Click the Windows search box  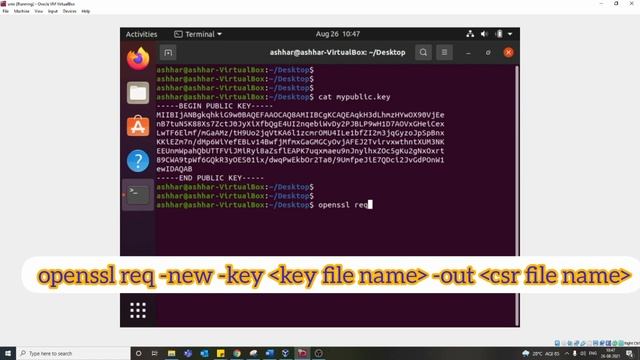point(73,353)
